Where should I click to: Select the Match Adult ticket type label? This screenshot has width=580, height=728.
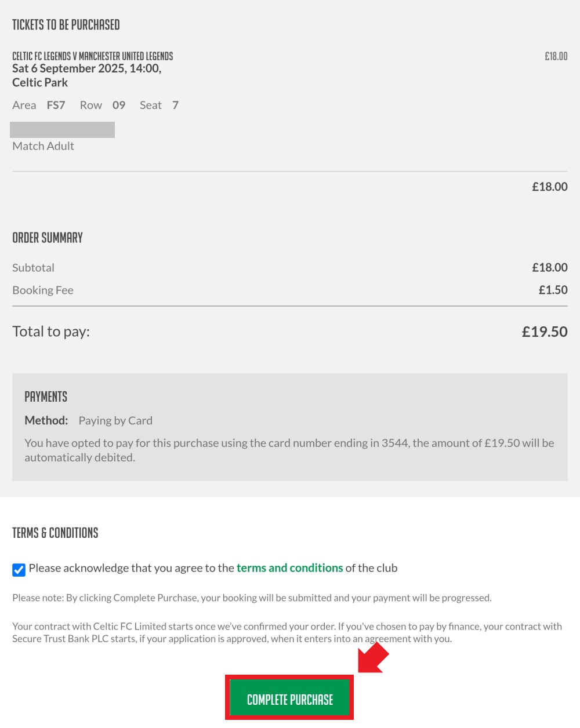[43, 146]
